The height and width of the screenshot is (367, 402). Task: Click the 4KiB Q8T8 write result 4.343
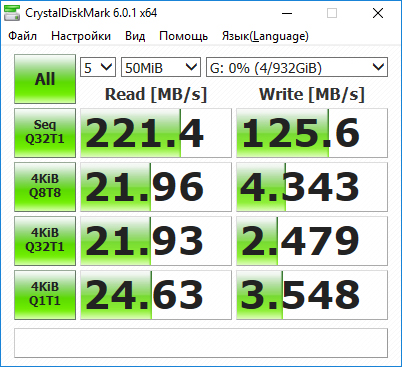tap(312, 187)
